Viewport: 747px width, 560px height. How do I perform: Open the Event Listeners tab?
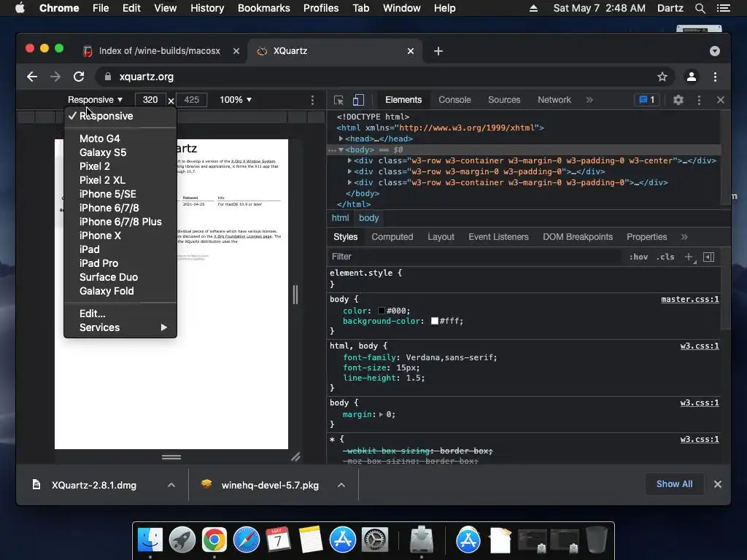point(498,237)
